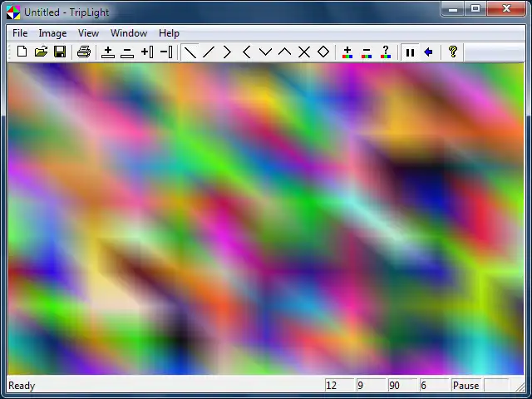The height and width of the screenshot is (399, 532).
Task: Choose the left-pointing chevron pattern
Action: (x=247, y=52)
